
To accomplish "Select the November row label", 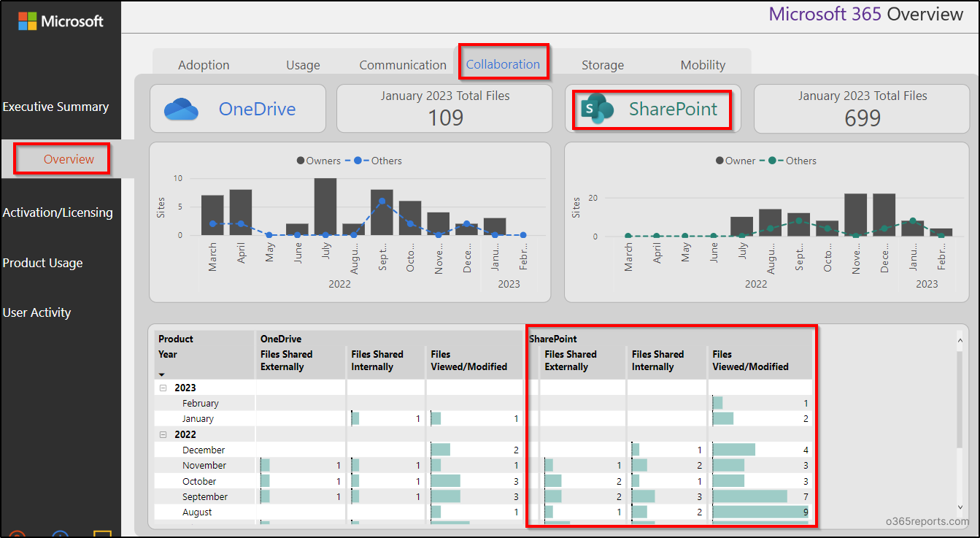I will point(204,466).
